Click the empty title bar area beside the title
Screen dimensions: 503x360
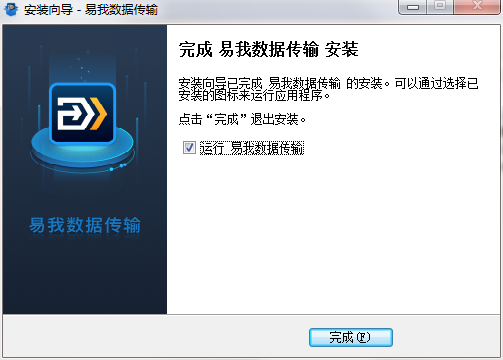277,9
